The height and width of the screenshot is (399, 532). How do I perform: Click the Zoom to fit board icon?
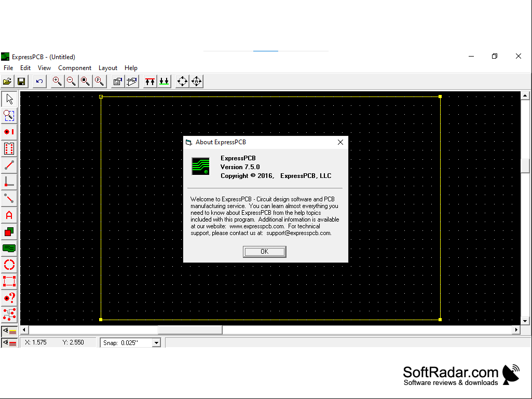pos(85,81)
